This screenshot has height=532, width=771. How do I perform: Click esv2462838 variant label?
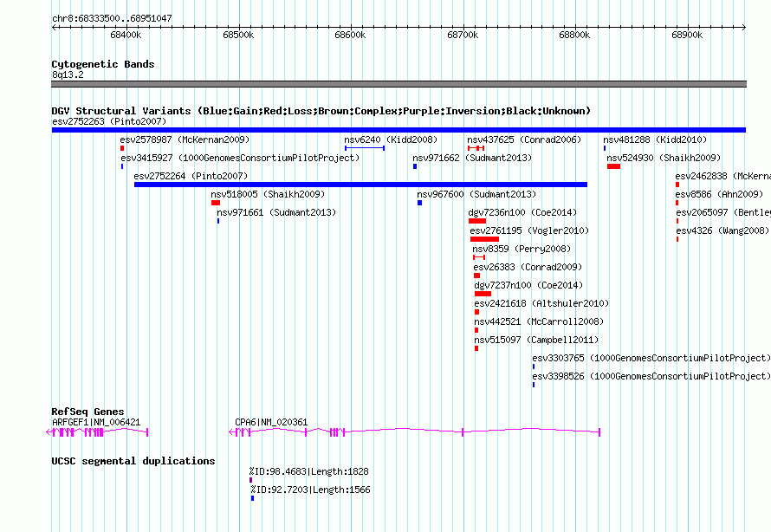pos(722,176)
